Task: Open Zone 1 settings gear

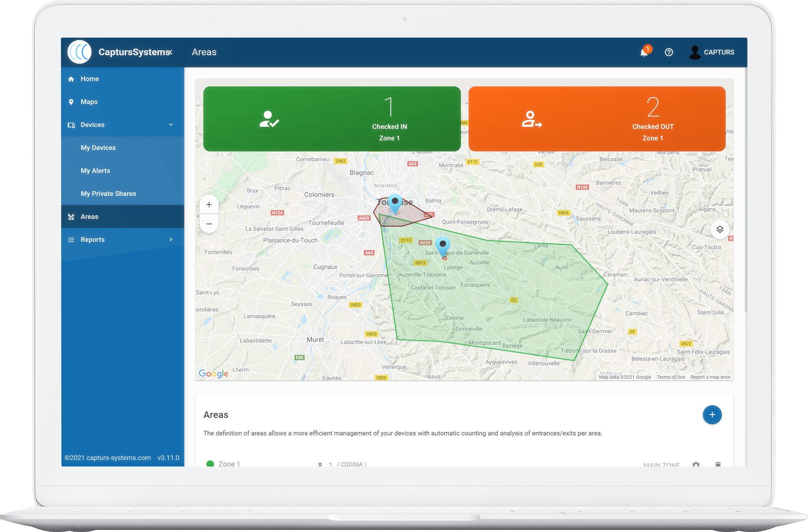Action: coord(696,464)
